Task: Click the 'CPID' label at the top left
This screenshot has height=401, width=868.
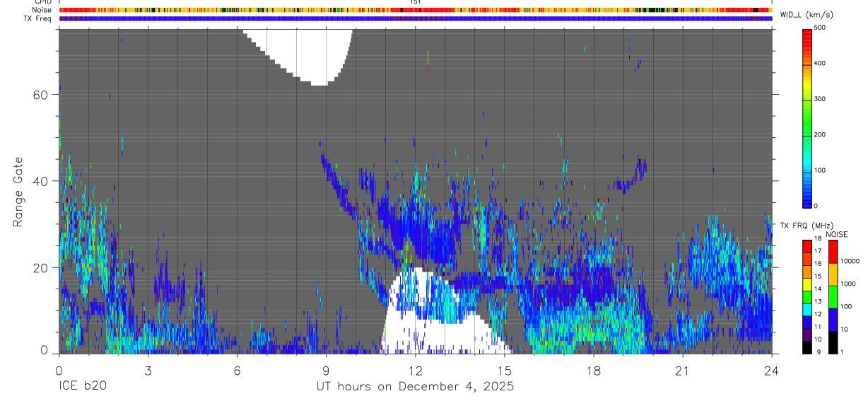Action: click(x=43, y=2)
